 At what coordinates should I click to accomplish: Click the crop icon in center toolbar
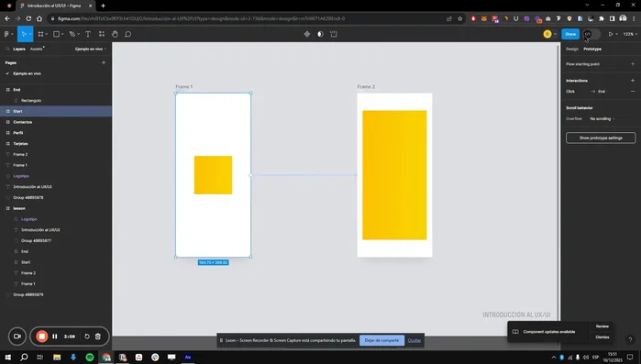click(x=334, y=34)
